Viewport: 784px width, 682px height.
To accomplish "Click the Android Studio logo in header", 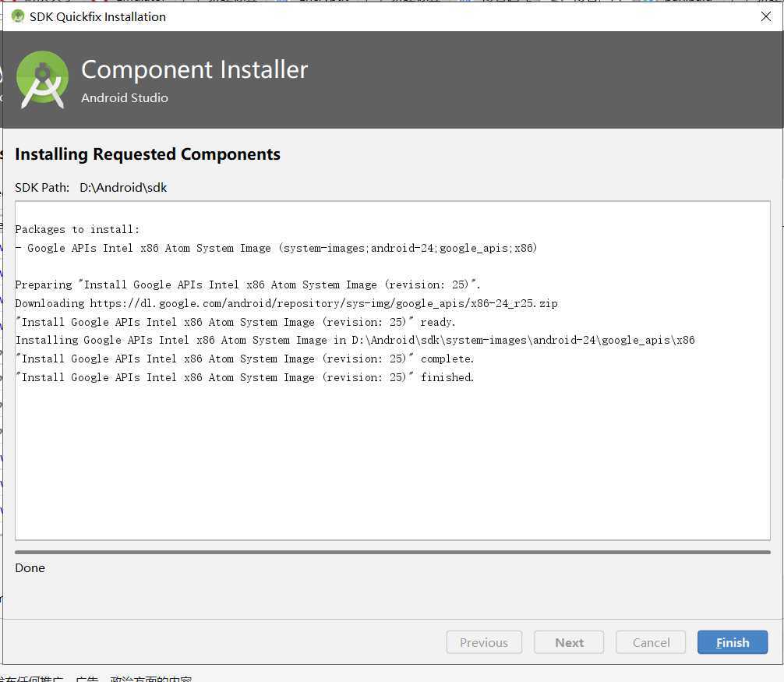I will (42, 80).
